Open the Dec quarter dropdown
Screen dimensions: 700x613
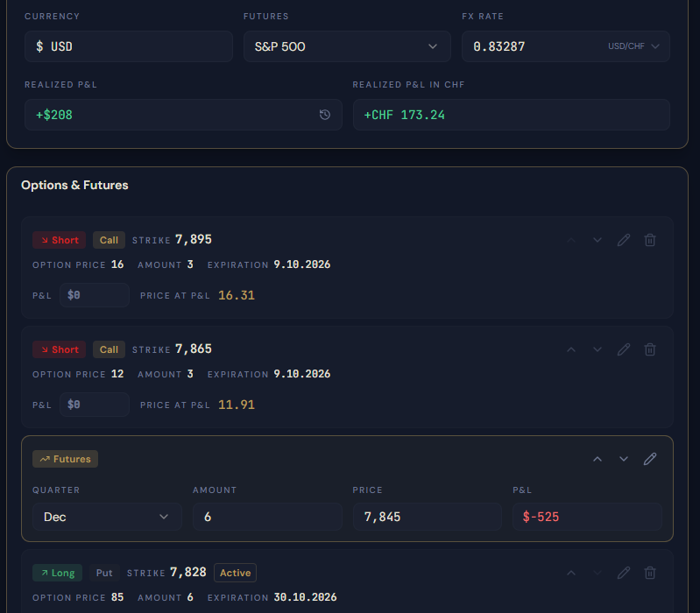tap(107, 517)
